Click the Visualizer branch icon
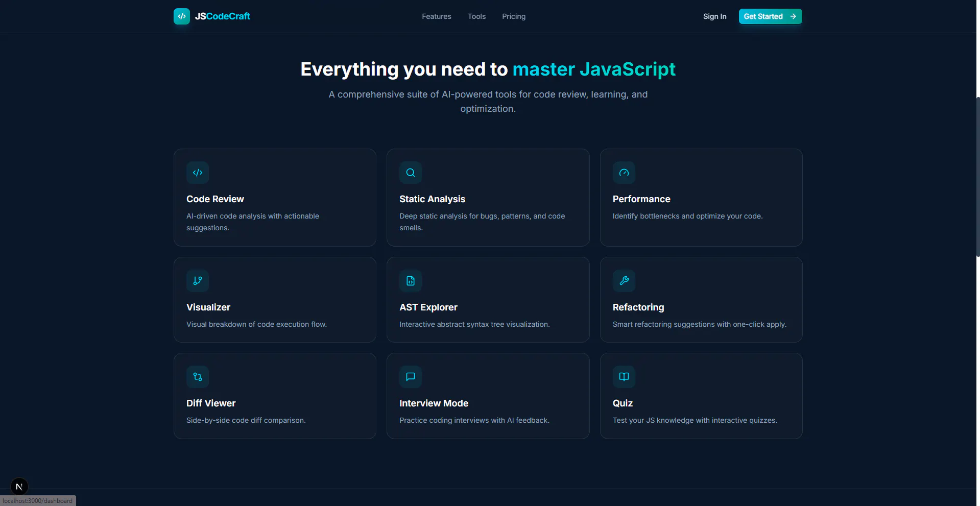980x506 pixels. (198, 281)
